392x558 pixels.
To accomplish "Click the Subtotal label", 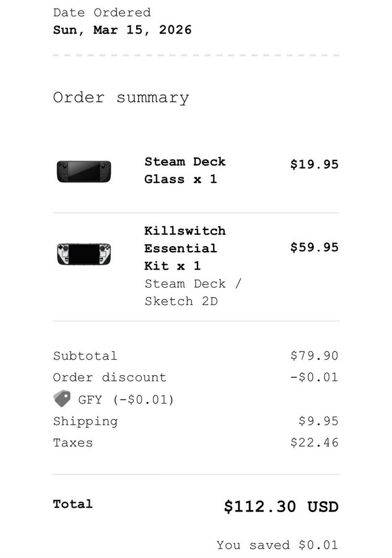I will (x=85, y=356).
